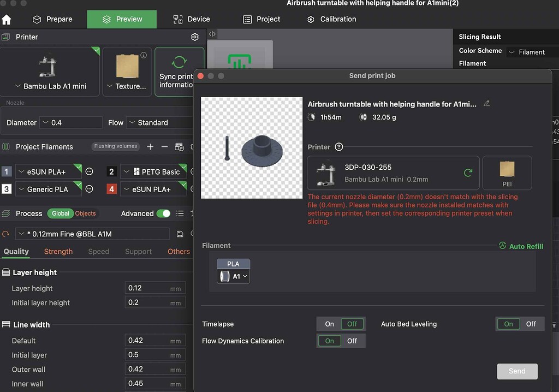
Task: Refresh printer list in Send print job
Action: coord(468,173)
